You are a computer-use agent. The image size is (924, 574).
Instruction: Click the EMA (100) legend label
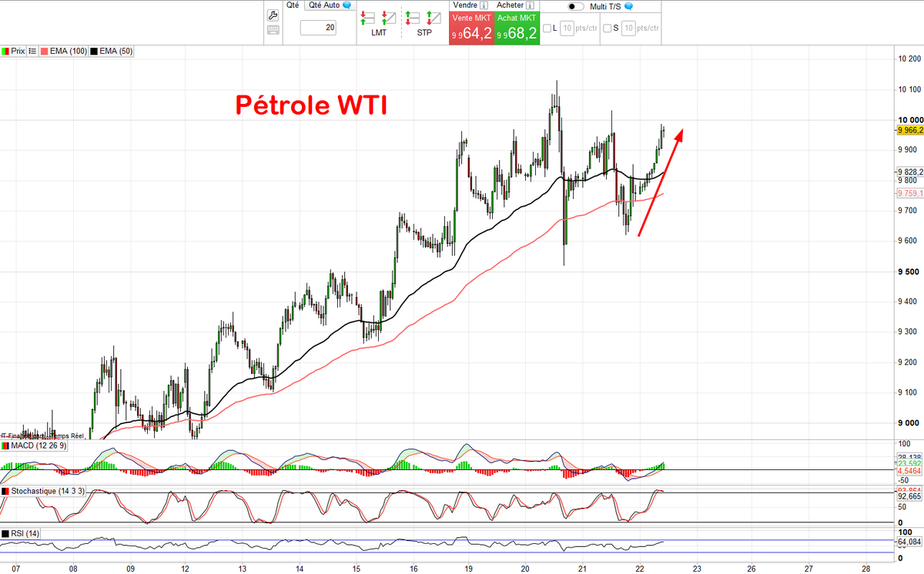click(x=68, y=51)
